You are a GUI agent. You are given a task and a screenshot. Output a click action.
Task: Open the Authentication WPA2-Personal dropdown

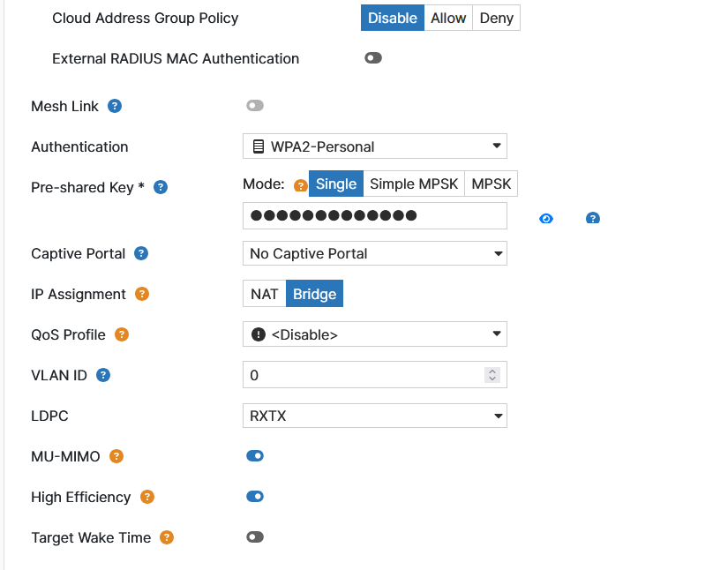[375, 146]
